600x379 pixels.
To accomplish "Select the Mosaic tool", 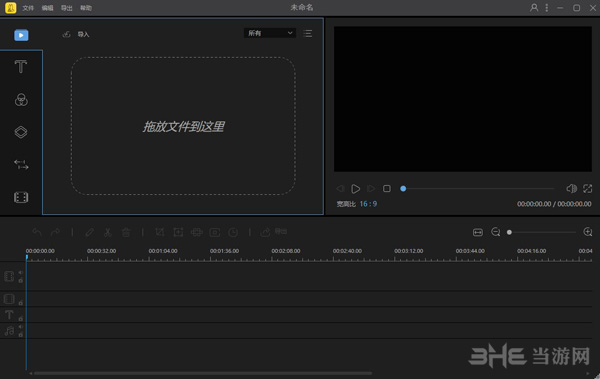I will (x=196, y=232).
